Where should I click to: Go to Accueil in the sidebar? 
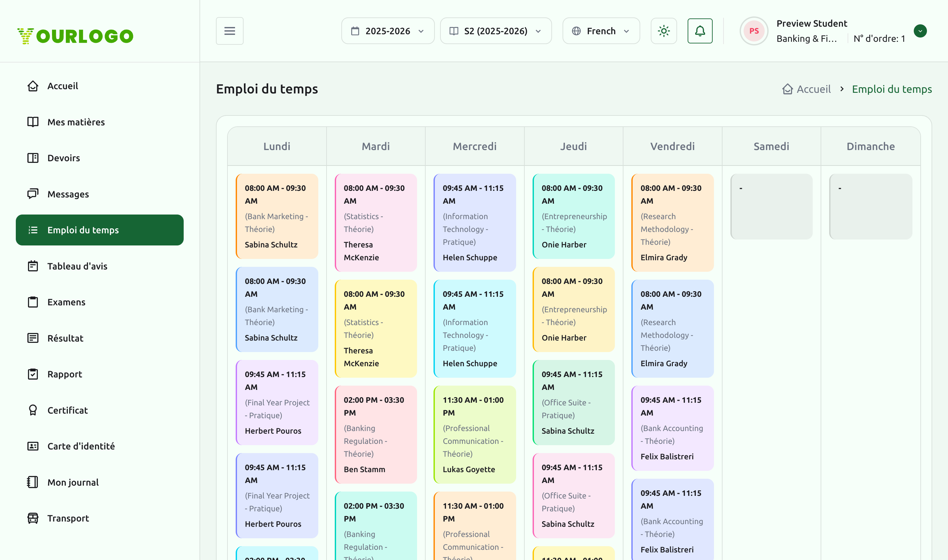100,86
